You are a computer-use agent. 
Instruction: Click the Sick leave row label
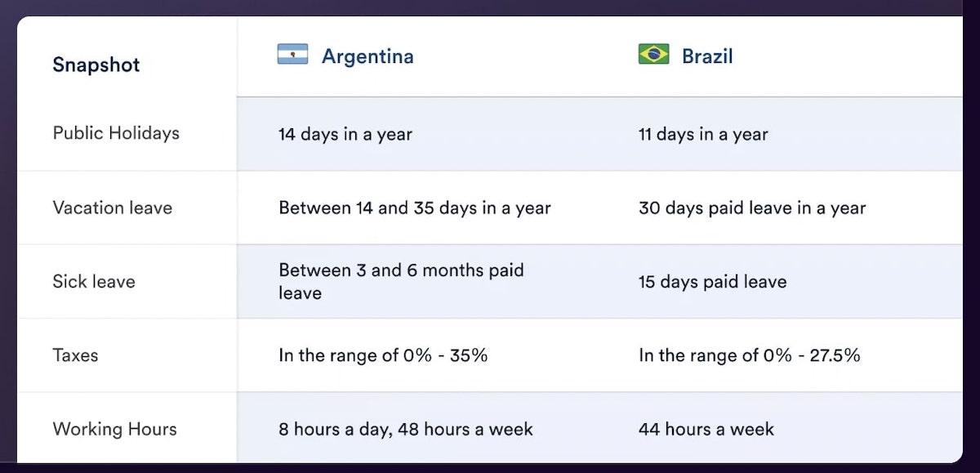(94, 282)
